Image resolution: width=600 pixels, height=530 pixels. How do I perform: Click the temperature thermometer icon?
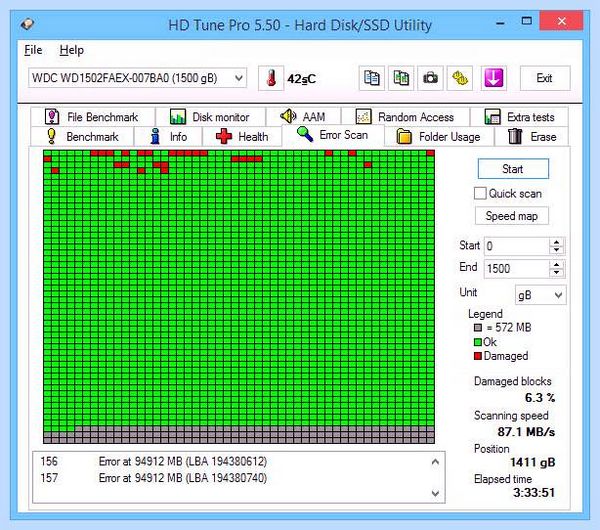pos(271,78)
